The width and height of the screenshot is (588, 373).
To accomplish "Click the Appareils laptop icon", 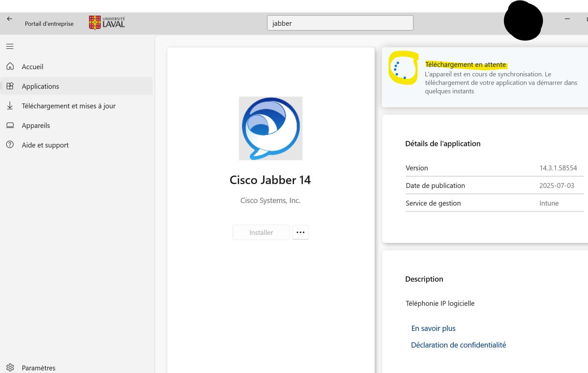I will click(10, 125).
